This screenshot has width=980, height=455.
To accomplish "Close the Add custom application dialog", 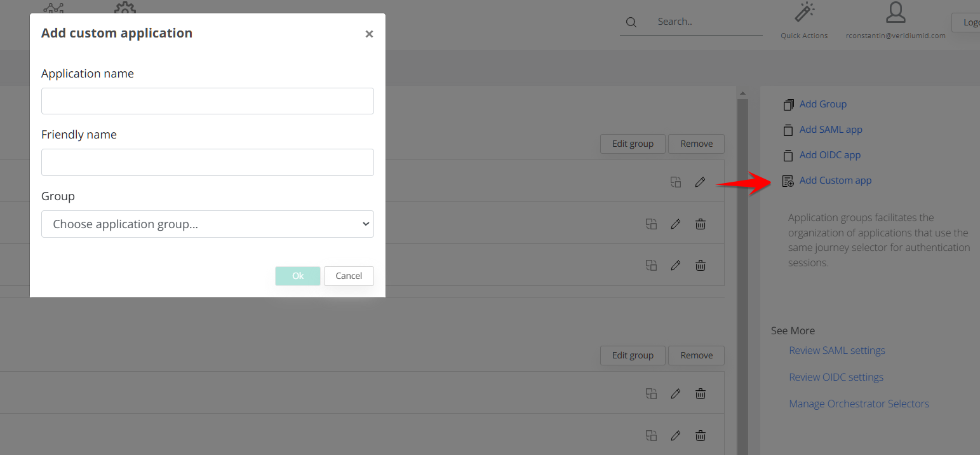I will (369, 34).
